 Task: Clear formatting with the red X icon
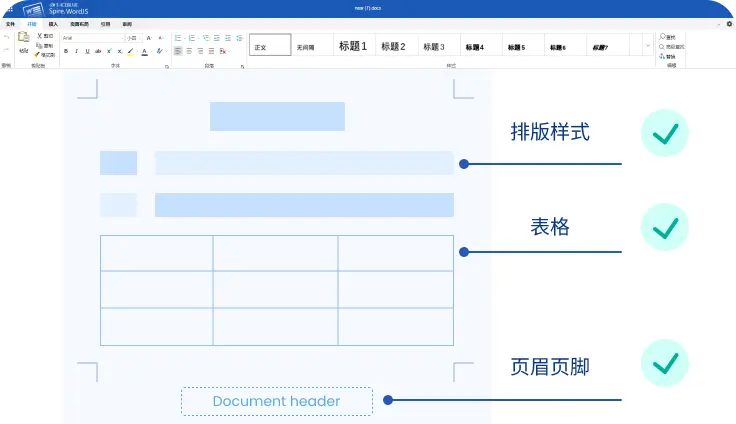pos(223,51)
